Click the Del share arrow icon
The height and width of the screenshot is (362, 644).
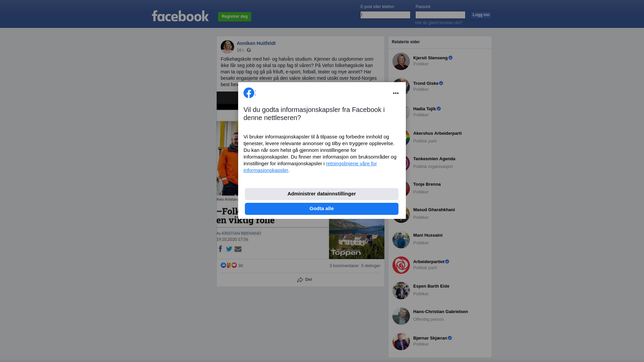click(x=300, y=280)
